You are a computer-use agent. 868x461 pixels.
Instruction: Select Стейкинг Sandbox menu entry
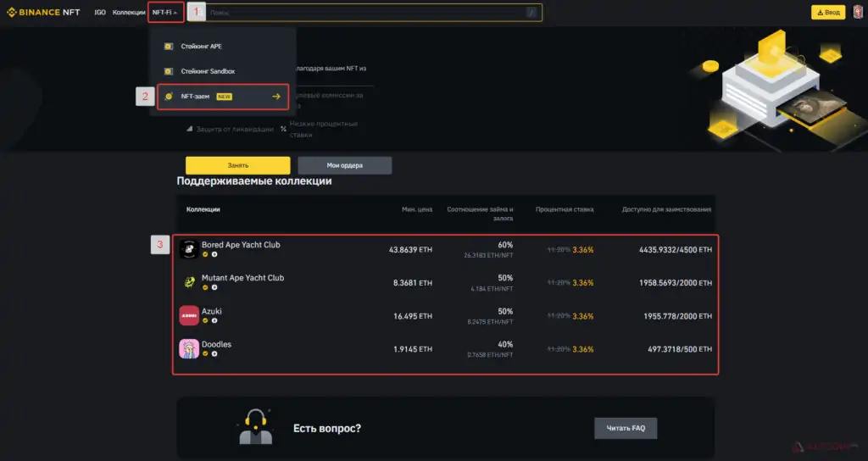(x=223, y=71)
